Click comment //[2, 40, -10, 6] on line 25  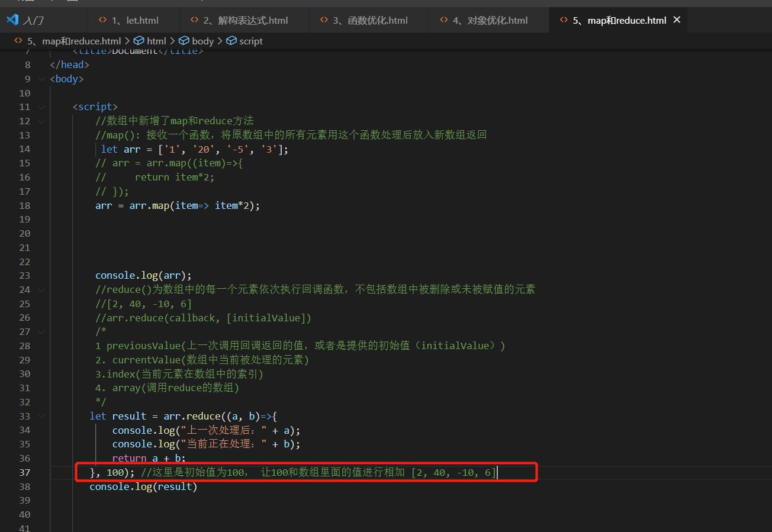144,304
